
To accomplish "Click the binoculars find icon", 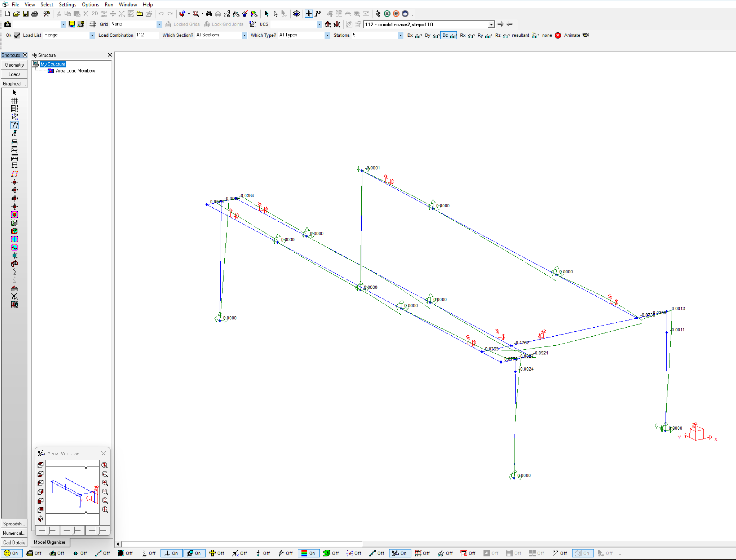I will click(209, 14).
